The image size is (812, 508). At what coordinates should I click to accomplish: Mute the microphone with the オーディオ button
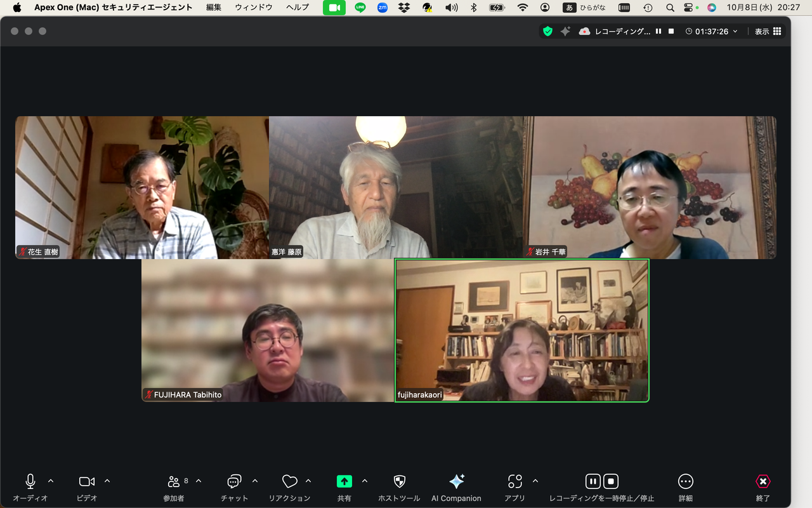click(x=30, y=487)
